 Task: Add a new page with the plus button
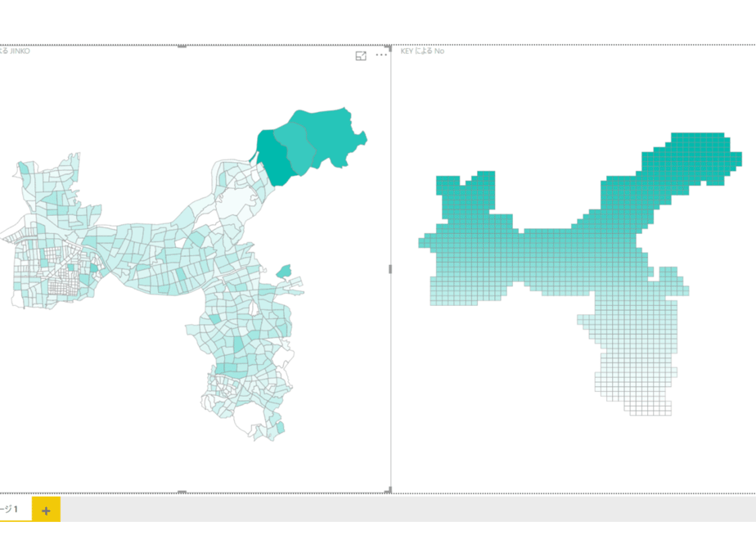click(x=47, y=510)
